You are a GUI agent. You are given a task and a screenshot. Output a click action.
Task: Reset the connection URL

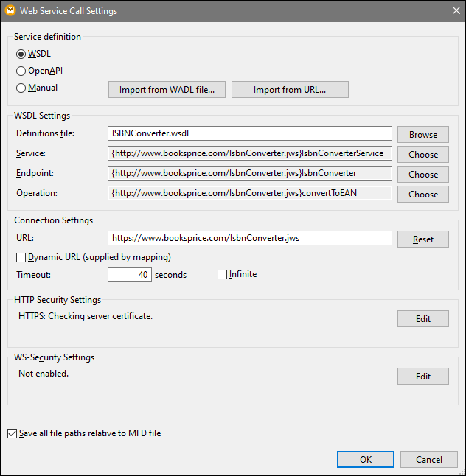click(422, 239)
